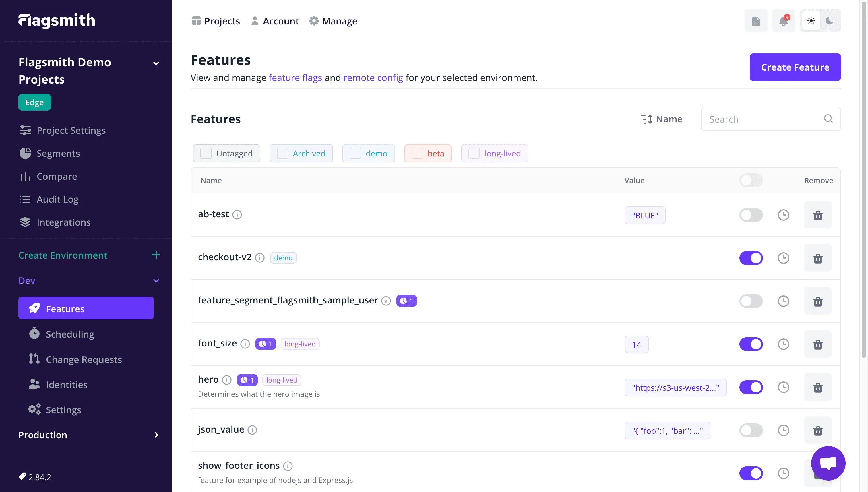The image size is (868, 492).
Task: Open Change Requests panel
Action: pos(84,359)
